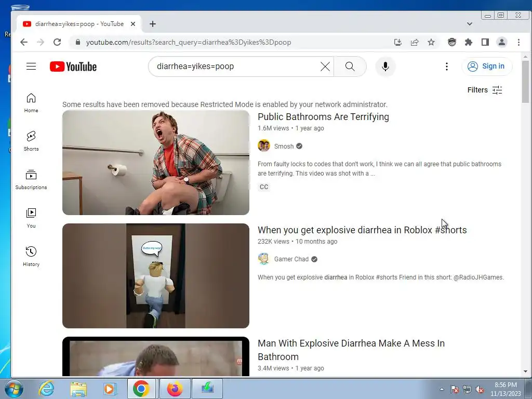
Task: Clear the search box with the X icon
Action: (x=325, y=66)
